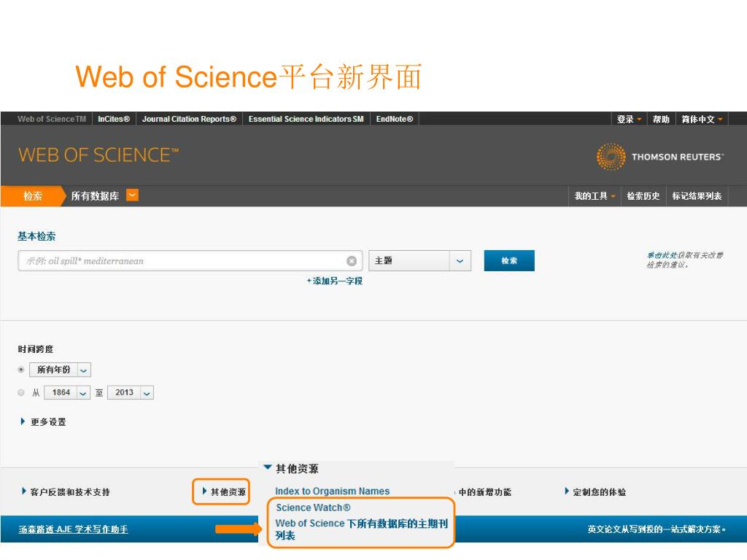
Task: Click the 帮助 help menu item
Action: [x=661, y=119]
